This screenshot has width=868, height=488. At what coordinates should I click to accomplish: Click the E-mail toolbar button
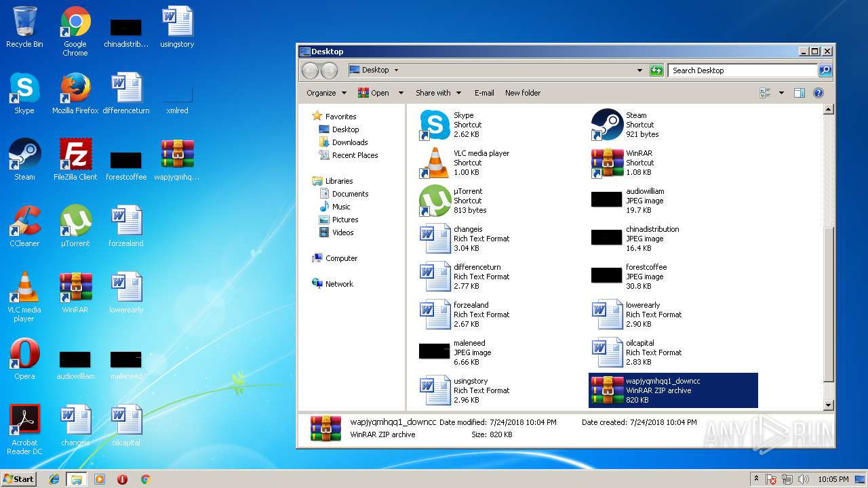pos(484,93)
